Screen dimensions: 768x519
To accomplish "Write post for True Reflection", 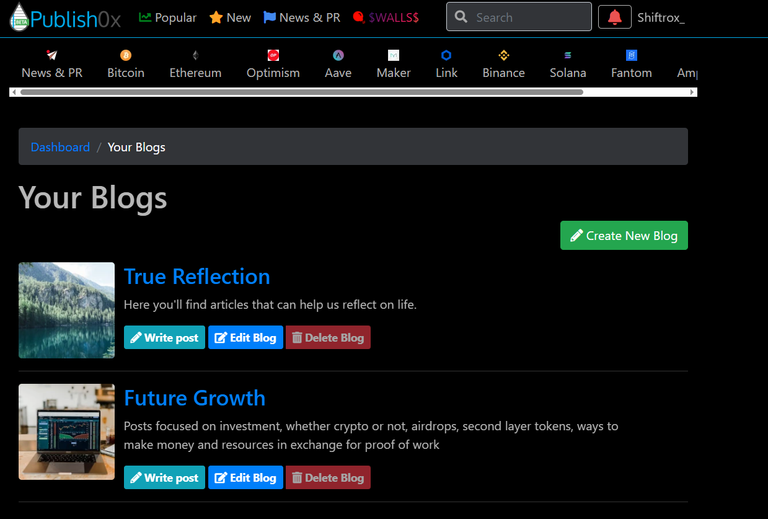I will point(164,337).
